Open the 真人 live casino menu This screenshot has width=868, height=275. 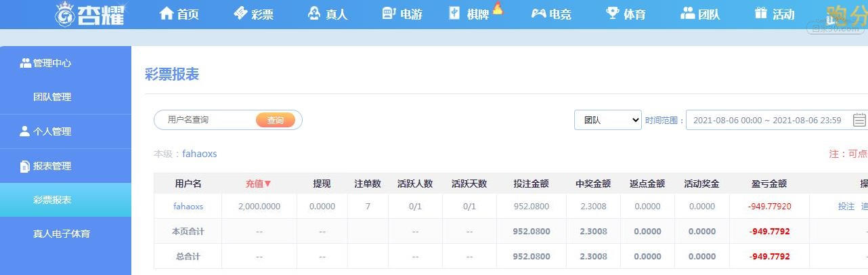pos(336,14)
